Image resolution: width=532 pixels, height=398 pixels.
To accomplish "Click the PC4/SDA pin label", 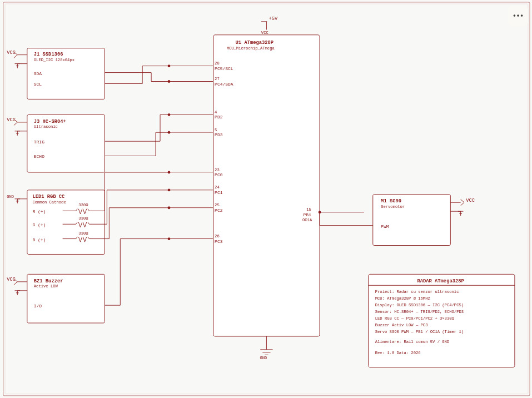I will pyautogui.click(x=223, y=84).
